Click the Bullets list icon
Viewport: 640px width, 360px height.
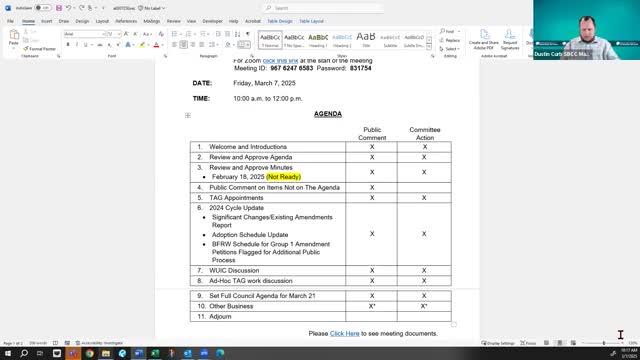174,34
